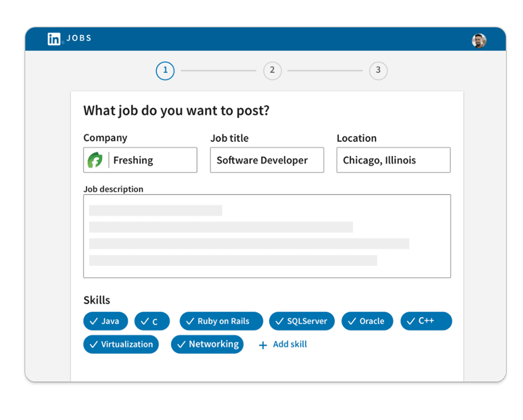This screenshot has height=420, width=523.
Task: Click the Software Developer job title field
Action: click(266, 160)
